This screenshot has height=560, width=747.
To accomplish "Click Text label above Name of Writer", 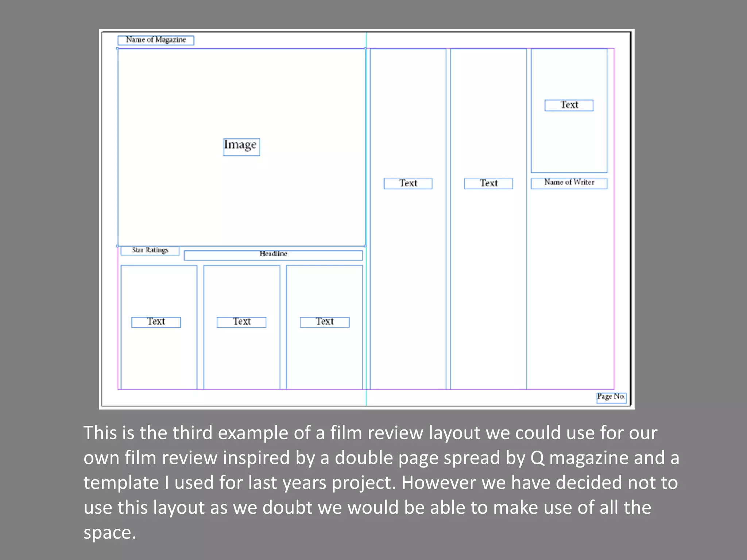I will [x=569, y=105].
